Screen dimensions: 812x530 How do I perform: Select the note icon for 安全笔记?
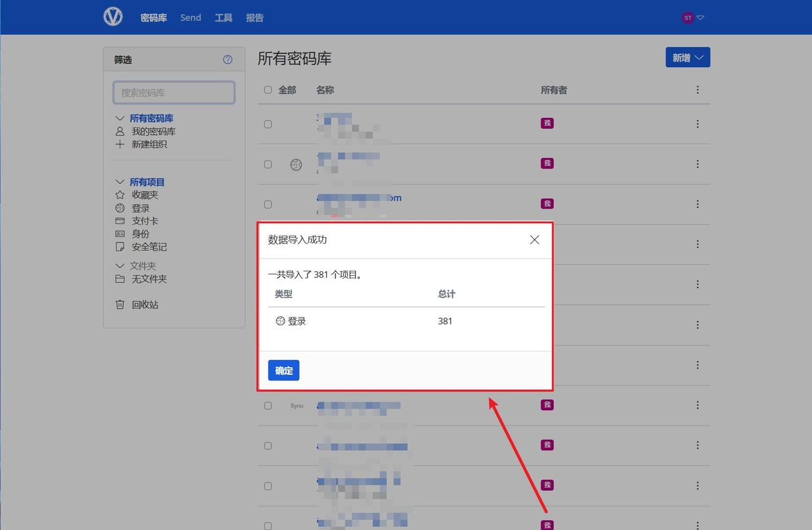click(x=120, y=247)
